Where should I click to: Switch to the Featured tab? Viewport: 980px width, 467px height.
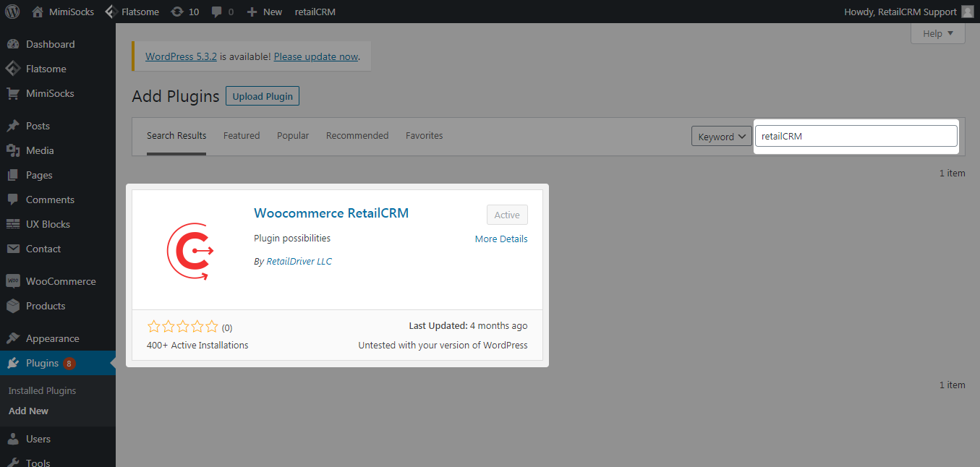click(242, 135)
